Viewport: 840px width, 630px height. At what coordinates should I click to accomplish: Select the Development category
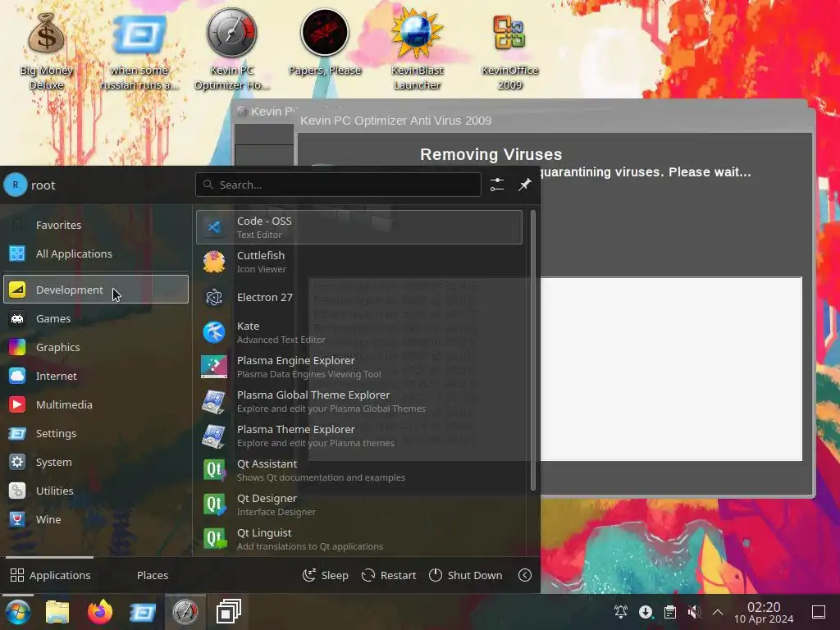click(96, 290)
